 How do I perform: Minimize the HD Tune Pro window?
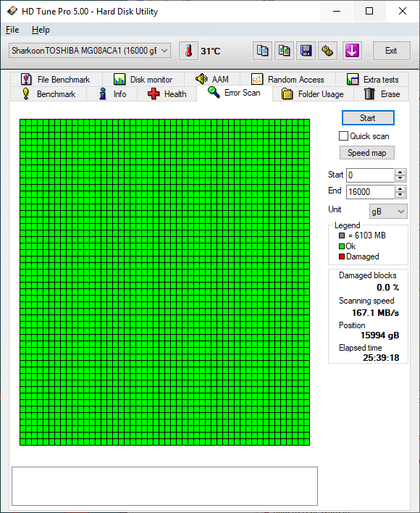point(337,11)
